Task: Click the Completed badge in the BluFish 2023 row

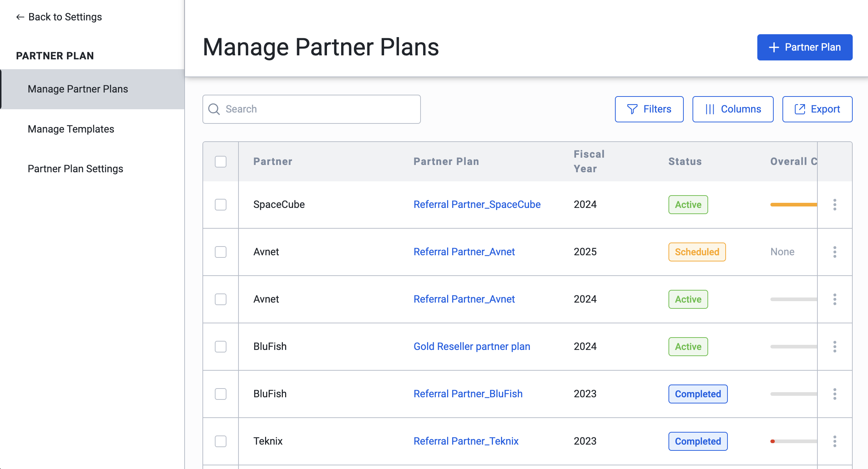Action: point(698,394)
